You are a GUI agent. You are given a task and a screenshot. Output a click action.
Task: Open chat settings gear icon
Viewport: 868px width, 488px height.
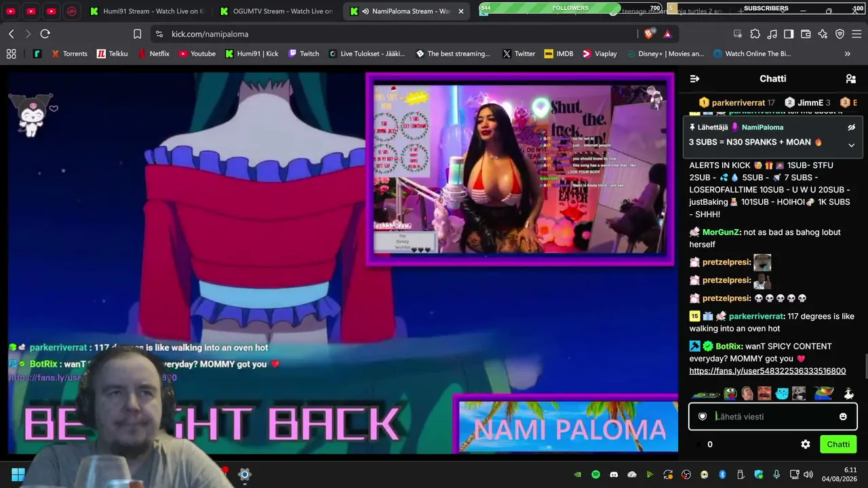click(x=806, y=445)
